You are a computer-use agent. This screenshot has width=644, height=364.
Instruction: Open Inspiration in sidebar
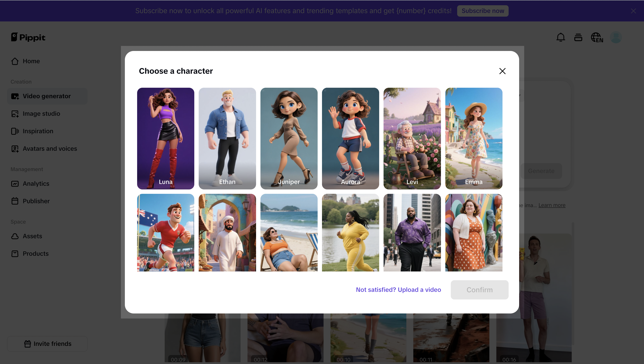tap(38, 131)
